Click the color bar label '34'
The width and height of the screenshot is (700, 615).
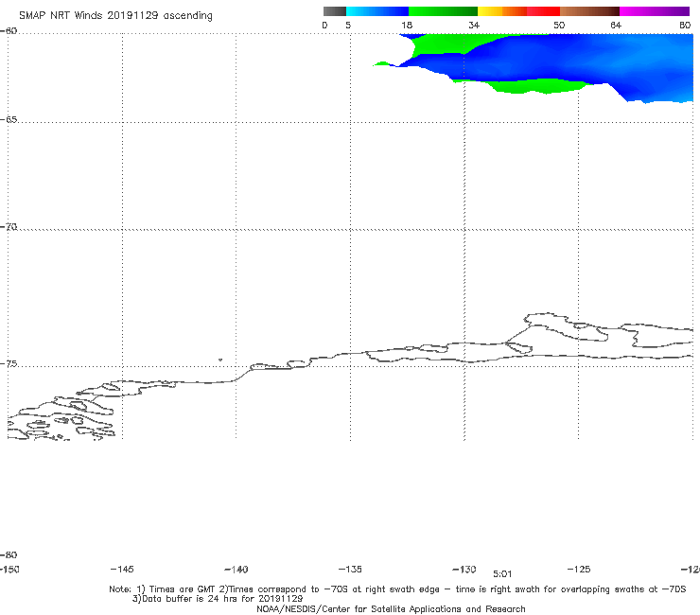tap(474, 25)
